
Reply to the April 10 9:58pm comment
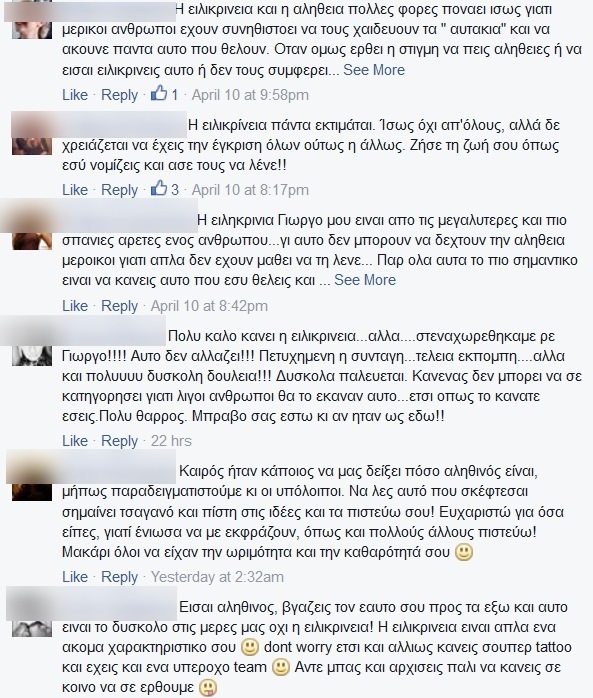[119, 94]
